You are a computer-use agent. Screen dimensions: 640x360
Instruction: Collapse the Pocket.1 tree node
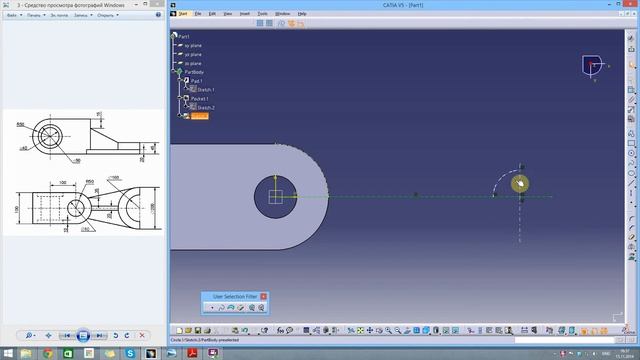180,98
